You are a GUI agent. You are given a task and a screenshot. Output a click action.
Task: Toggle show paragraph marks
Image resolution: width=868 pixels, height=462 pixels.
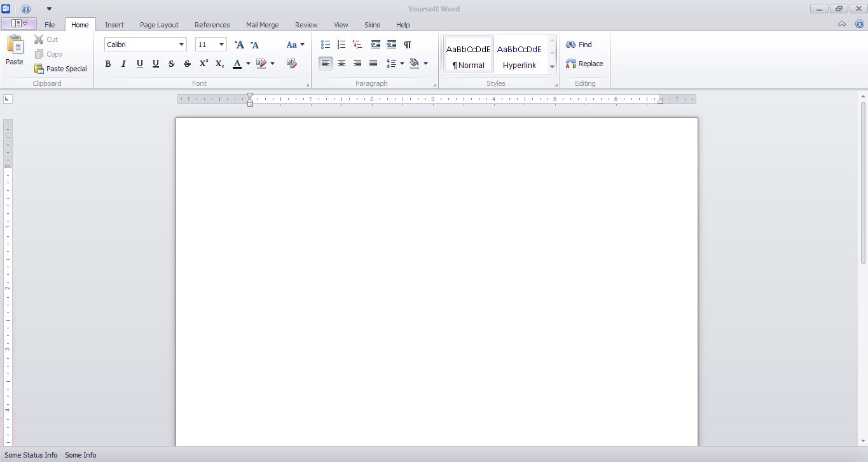click(408, 45)
